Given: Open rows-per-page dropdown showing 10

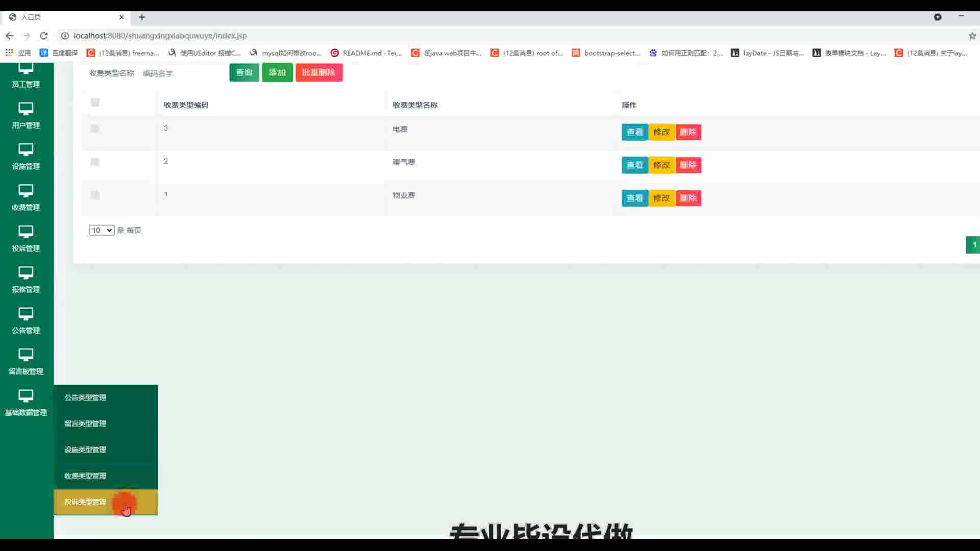Looking at the screenshot, I should pos(102,230).
